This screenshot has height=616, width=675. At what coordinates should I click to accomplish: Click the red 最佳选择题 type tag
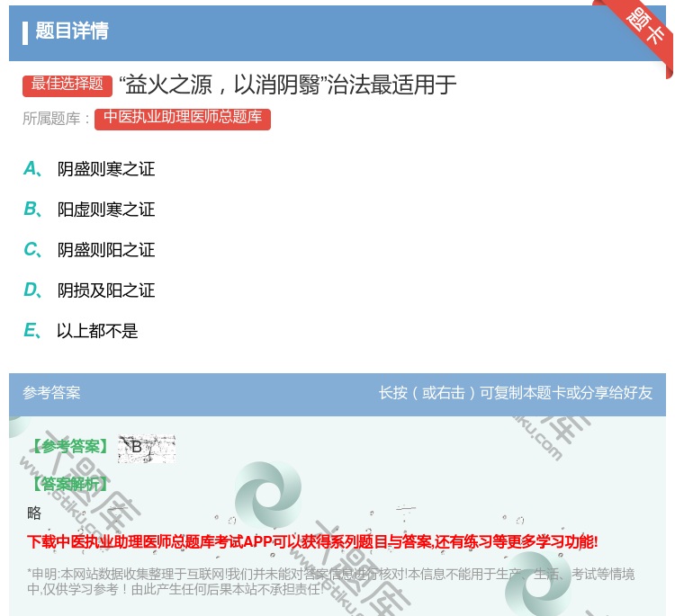click(67, 85)
